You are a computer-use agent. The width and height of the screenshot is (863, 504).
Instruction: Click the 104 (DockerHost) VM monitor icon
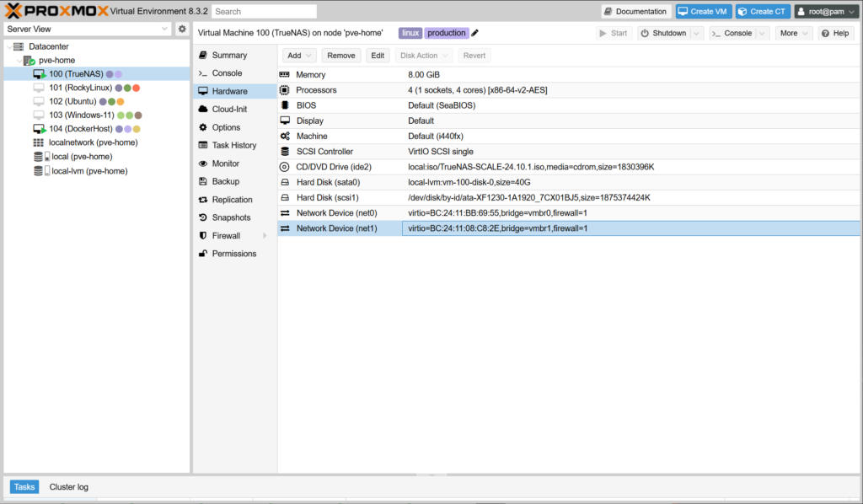(39, 129)
